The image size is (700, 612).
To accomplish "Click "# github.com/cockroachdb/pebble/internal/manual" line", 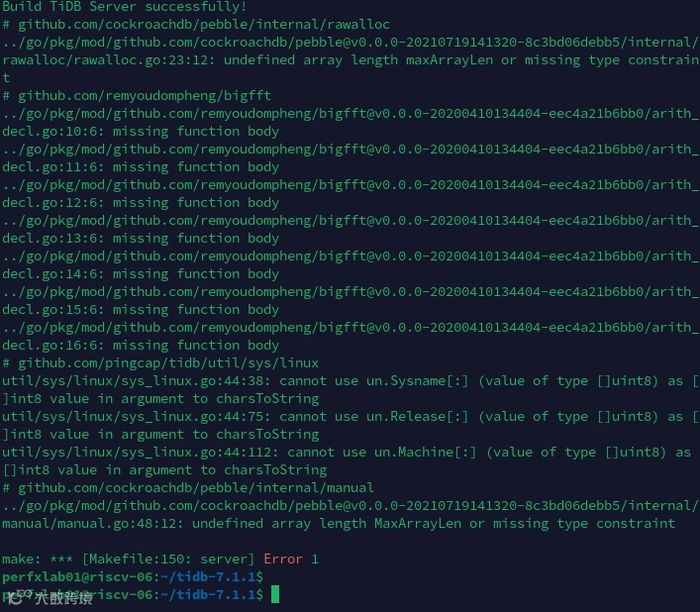I will click(x=188, y=487).
